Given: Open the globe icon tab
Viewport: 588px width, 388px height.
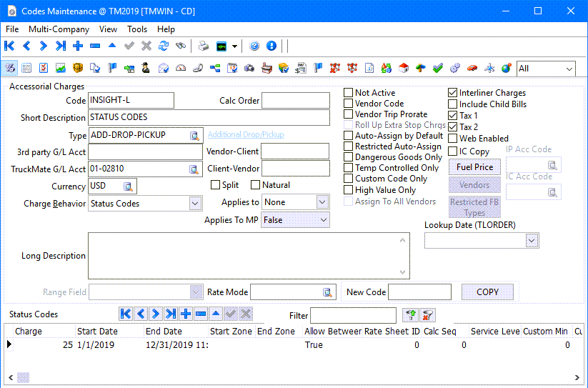Looking at the screenshot, I should click(x=507, y=69).
